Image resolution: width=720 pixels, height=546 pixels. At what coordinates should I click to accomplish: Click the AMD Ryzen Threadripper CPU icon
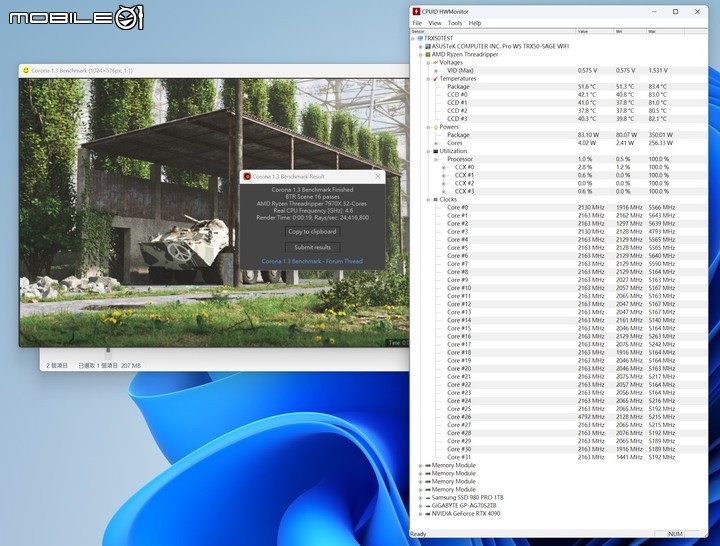tap(428, 55)
